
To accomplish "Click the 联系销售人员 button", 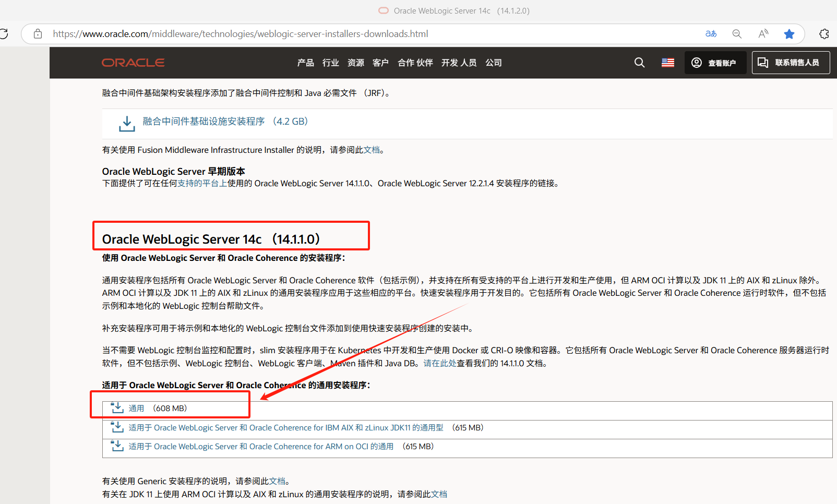I will (x=791, y=63).
